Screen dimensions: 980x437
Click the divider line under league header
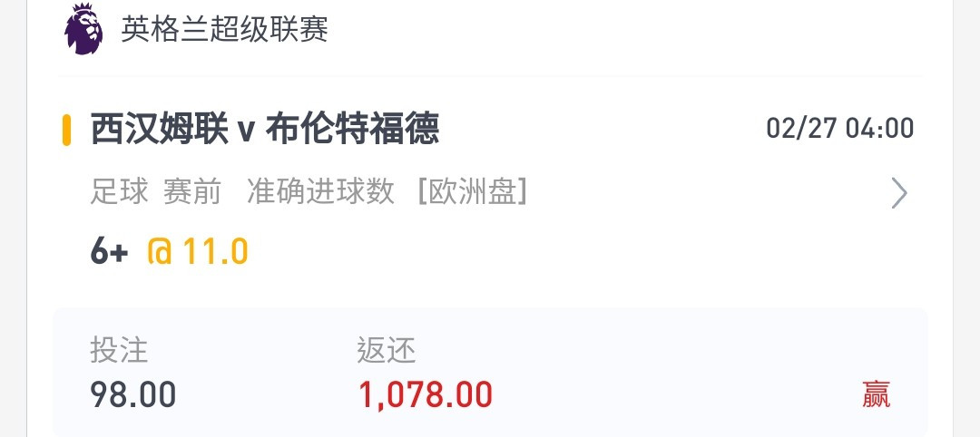[x=490, y=76]
